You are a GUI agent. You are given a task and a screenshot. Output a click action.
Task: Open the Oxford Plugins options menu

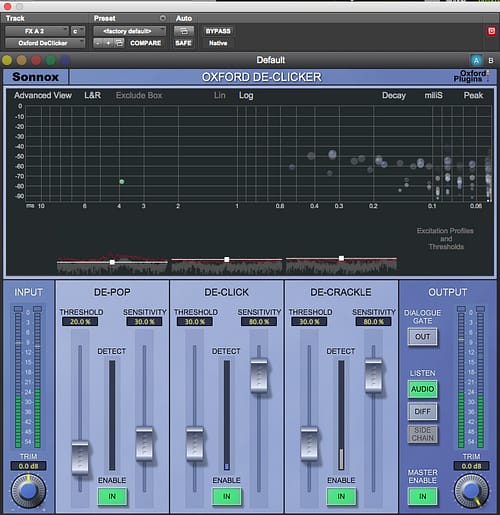coord(471,76)
